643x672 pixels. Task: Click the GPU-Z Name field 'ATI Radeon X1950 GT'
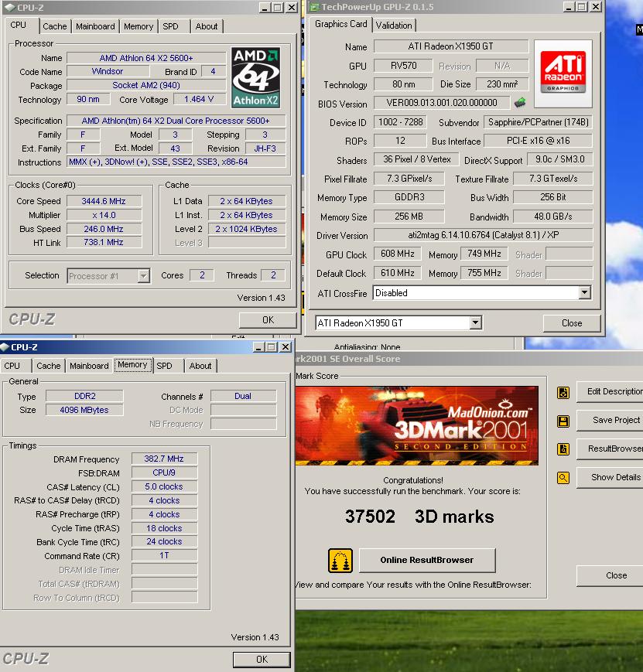(x=451, y=46)
